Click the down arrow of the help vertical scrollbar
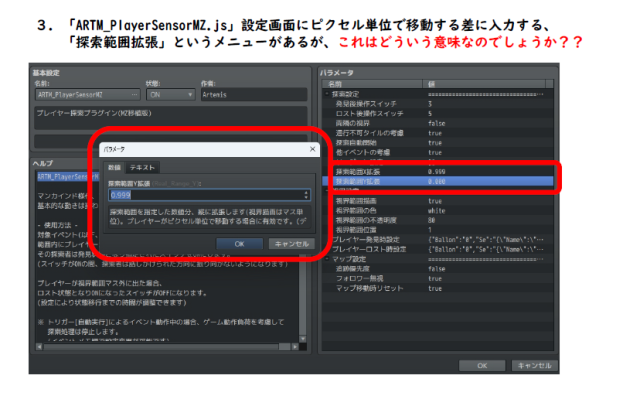 pos(302,339)
